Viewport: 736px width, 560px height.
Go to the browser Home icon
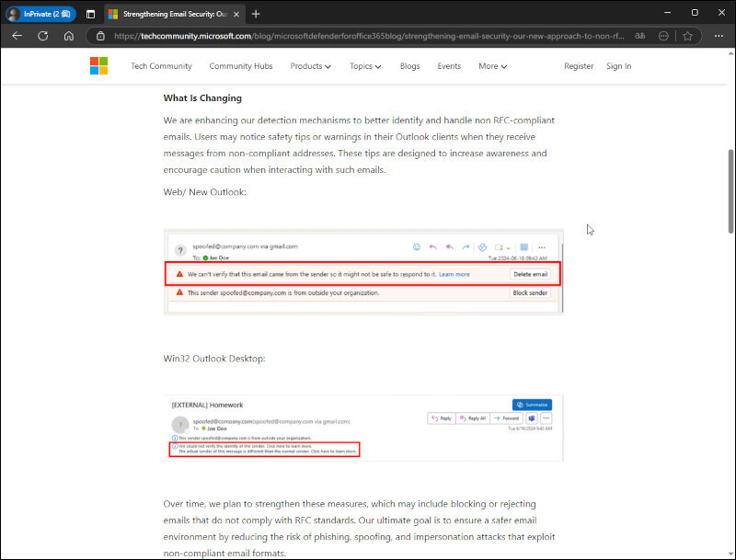click(69, 36)
